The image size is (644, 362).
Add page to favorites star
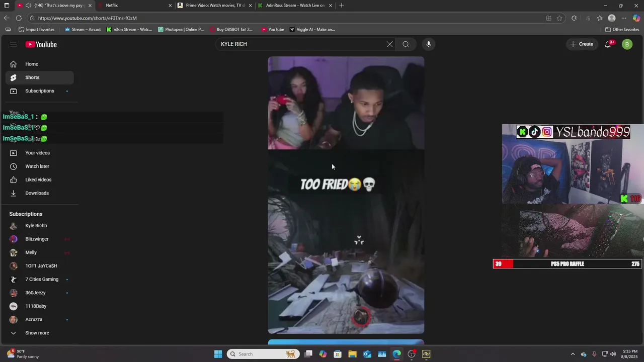(559, 18)
